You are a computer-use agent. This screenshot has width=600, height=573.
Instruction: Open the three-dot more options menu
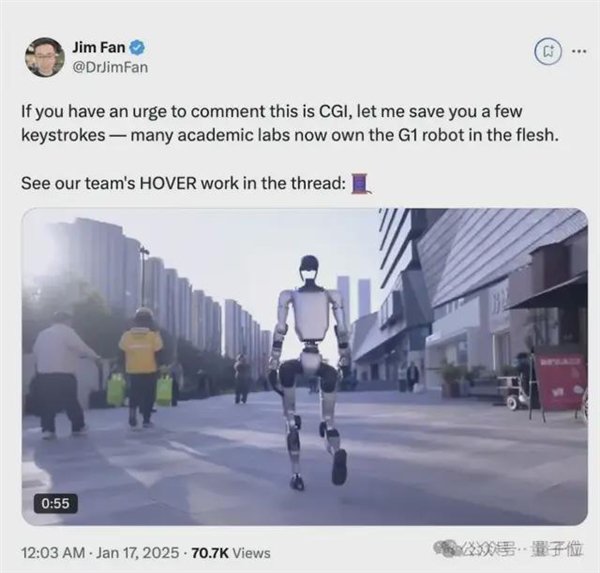tap(579, 51)
